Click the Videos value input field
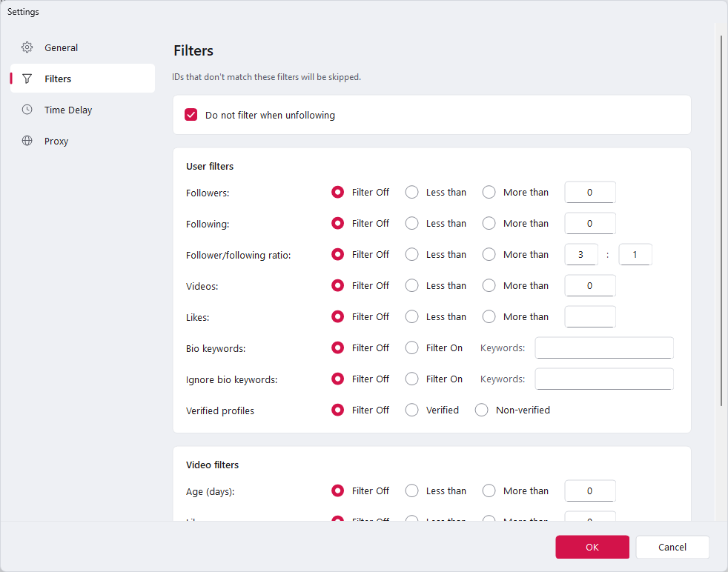Image resolution: width=728 pixels, height=572 pixels. pos(590,285)
